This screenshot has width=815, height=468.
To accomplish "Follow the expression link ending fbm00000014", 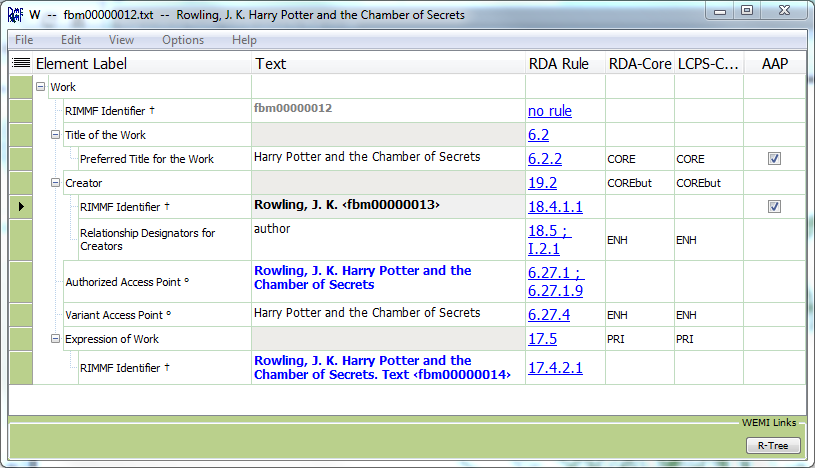I will [382, 368].
